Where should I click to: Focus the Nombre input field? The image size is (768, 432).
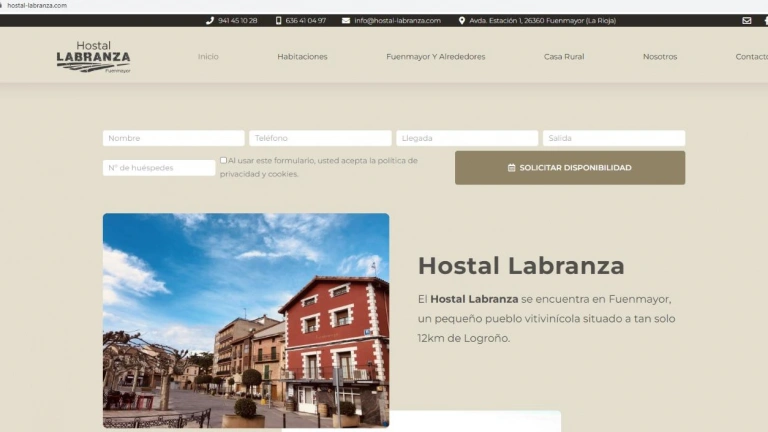point(173,138)
